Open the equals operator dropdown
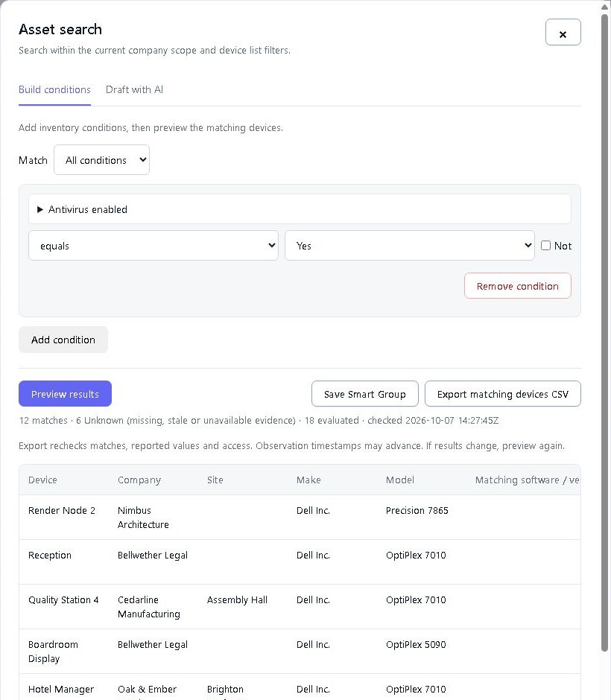Screen dimensions: 611x700 (153, 246)
